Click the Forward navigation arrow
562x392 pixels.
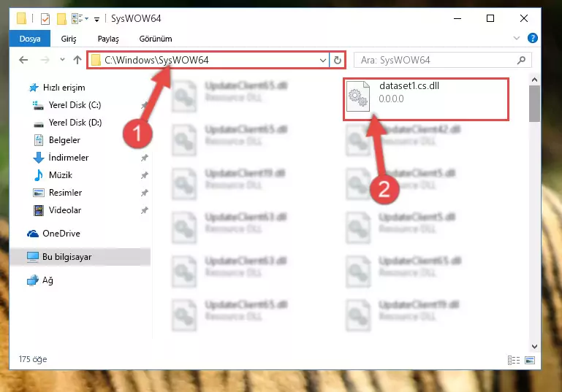coord(45,60)
